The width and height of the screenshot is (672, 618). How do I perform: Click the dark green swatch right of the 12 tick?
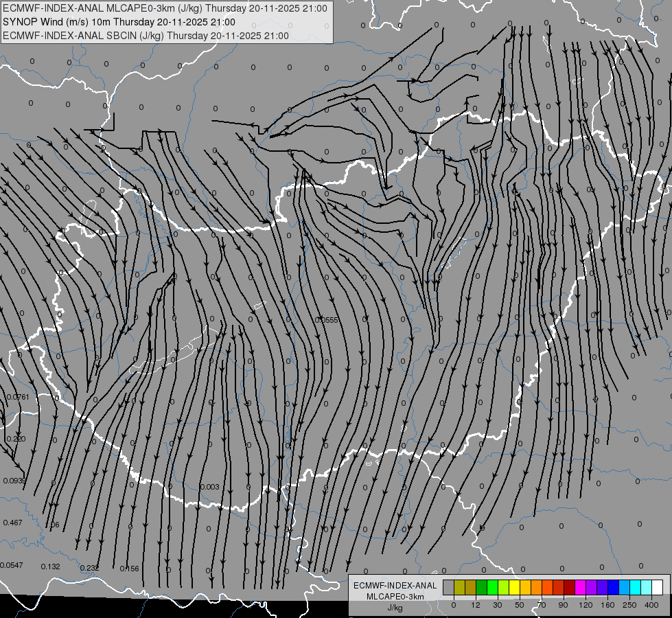[x=482, y=587]
